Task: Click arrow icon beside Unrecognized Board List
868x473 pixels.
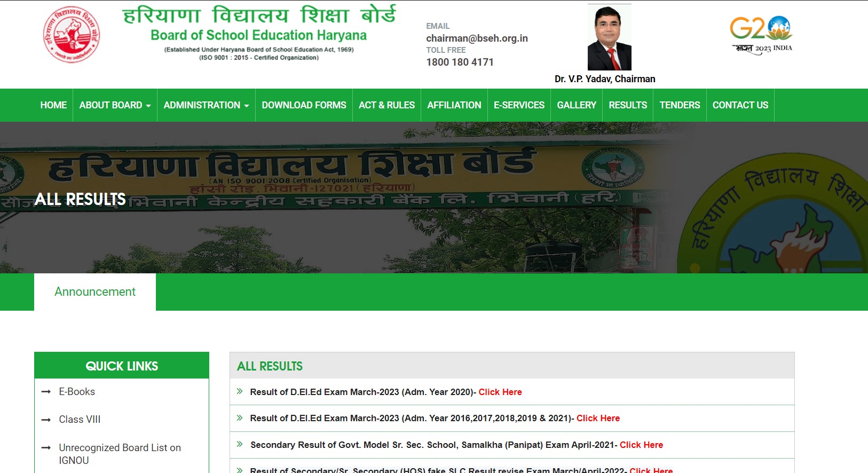Action: point(46,448)
